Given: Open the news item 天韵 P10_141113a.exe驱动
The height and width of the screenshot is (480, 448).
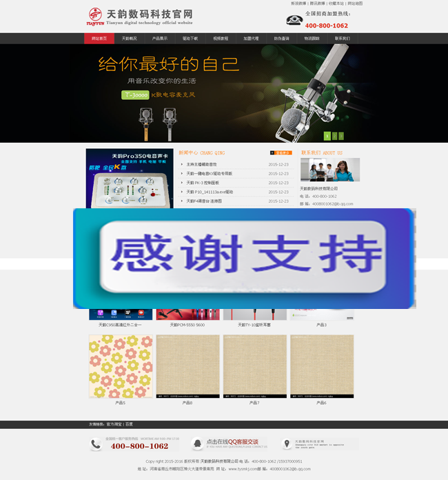Looking at the screenshot, I should tap(210, 192).
